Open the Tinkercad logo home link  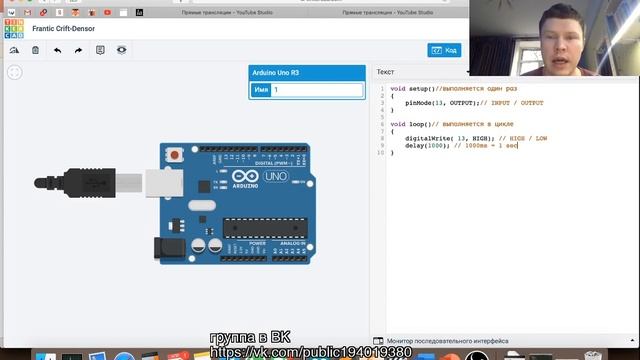14,29
